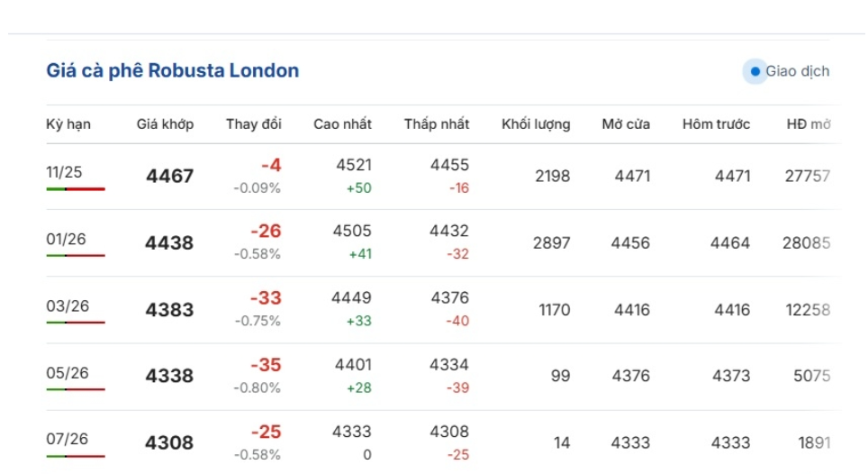Click the HĐ mở column header
This screenshot has width=868, height=474.
pyautogui.click(x=808, y=124)
